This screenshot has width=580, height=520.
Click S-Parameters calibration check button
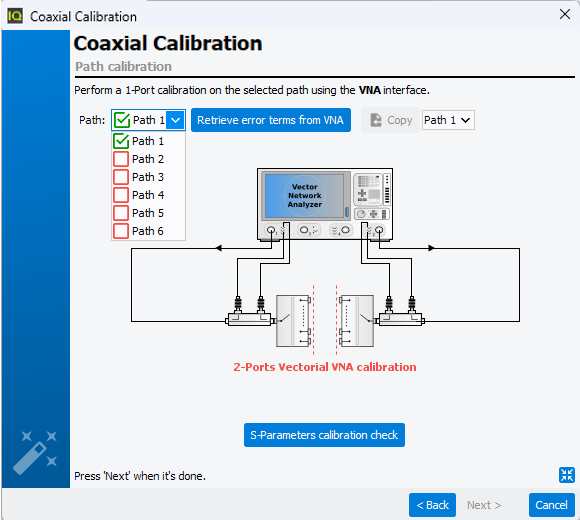[324, 435]
